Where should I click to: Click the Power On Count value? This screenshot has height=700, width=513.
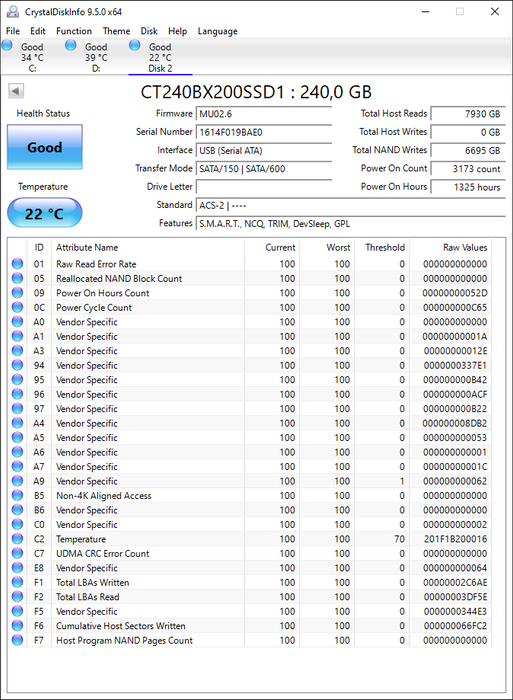pos(468,169)
